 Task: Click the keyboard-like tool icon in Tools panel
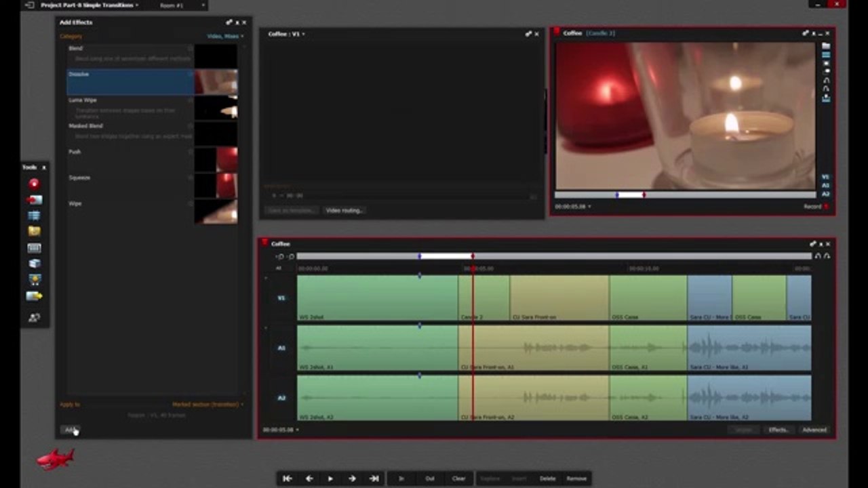click(34, 248)
